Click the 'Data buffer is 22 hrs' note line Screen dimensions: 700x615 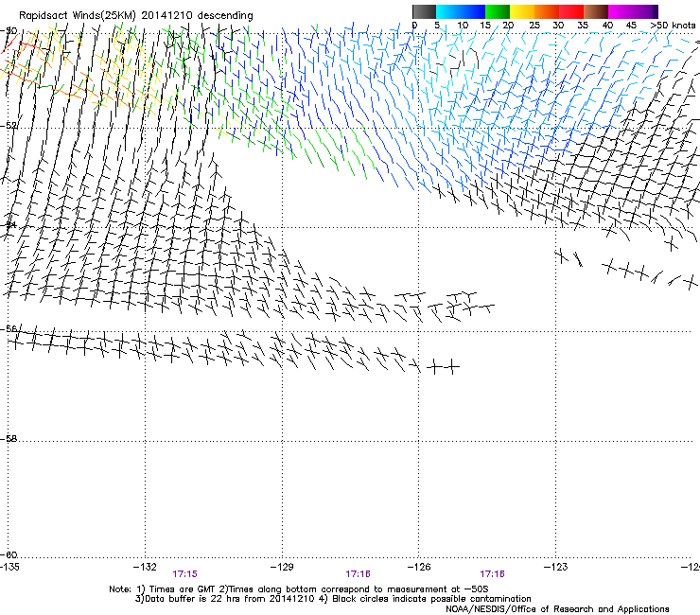pyautogui.click(x=333, y=599)
